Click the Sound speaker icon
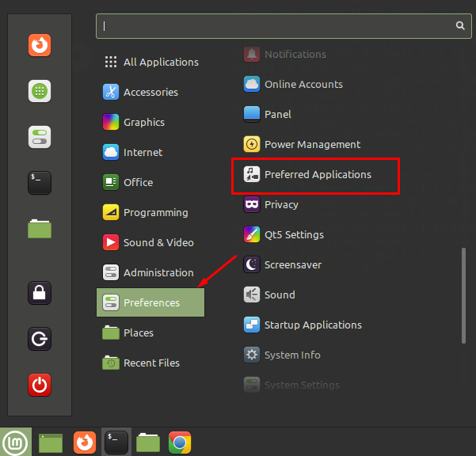 tap(252, 294)
